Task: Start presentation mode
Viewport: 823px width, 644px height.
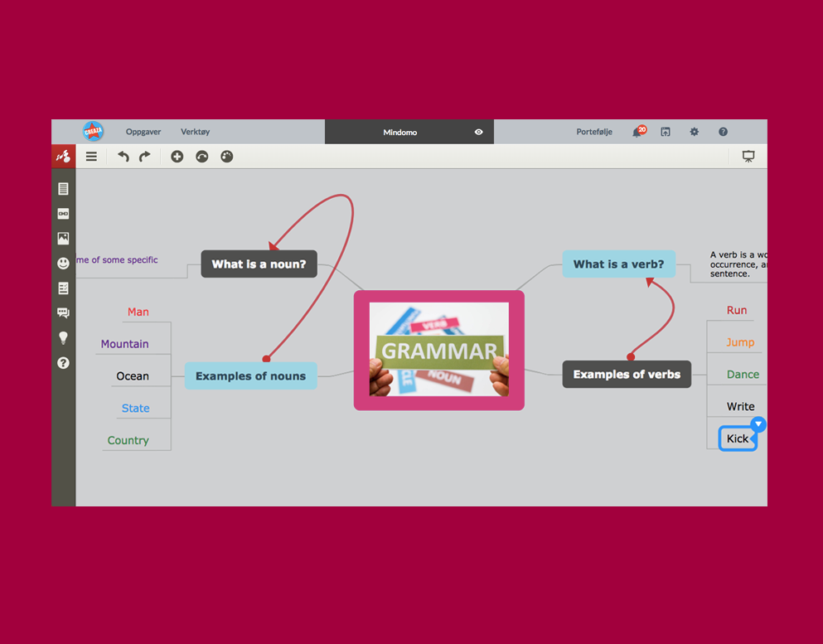Action: click(748, 157)
